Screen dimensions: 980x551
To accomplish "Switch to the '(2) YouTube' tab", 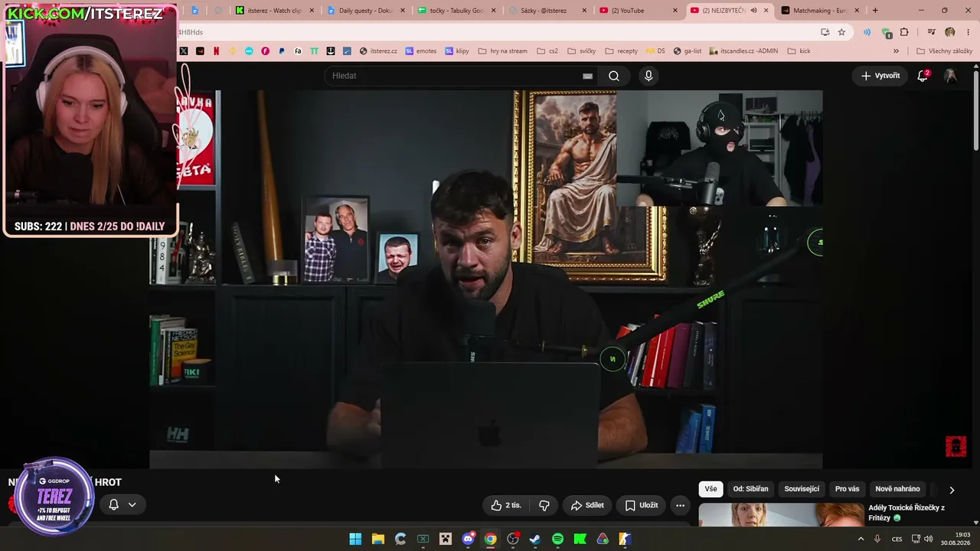I will (x=639, y=11).
